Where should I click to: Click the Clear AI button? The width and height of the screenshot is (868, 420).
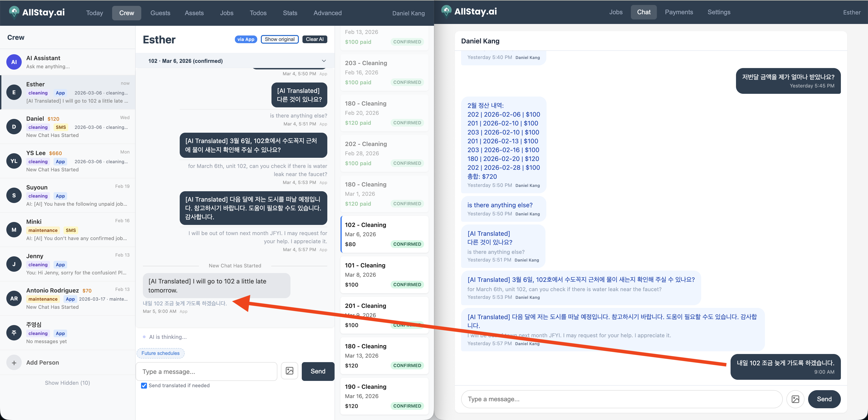314,39
